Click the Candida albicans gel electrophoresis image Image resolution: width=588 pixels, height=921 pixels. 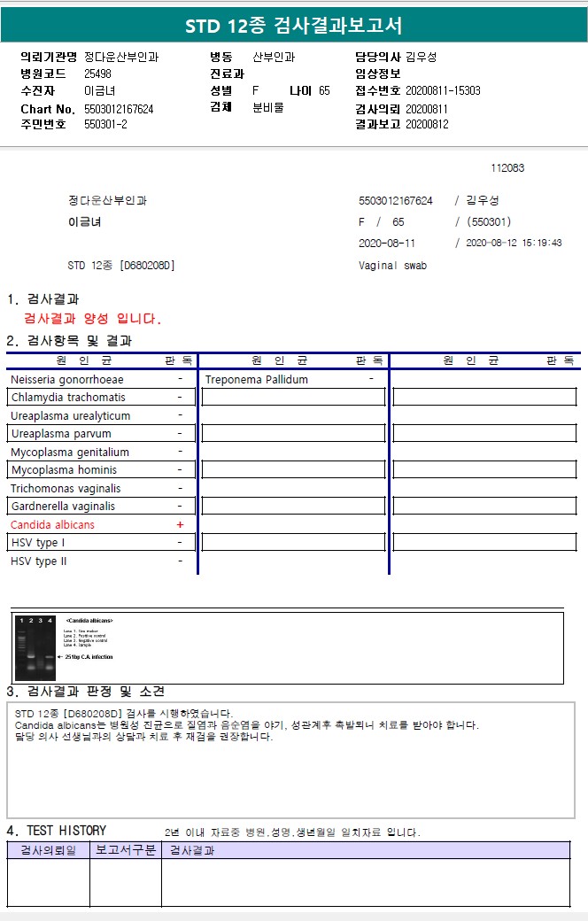click(35, 647)
